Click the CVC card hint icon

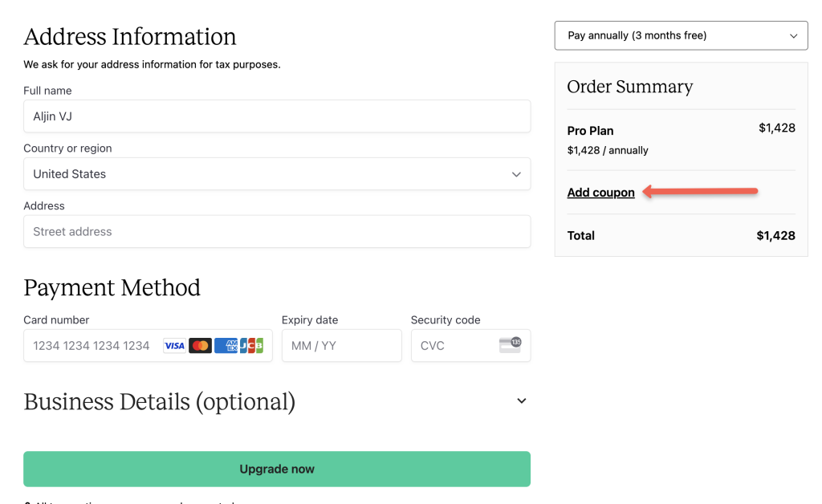(x=511, y=343)
